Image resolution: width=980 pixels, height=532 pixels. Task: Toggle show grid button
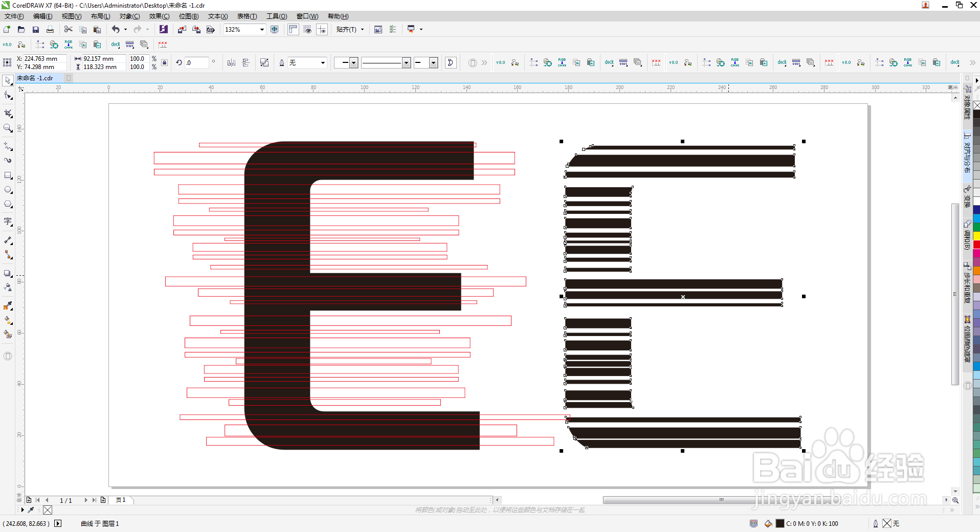pyautogui.click(x=307, y=30)
